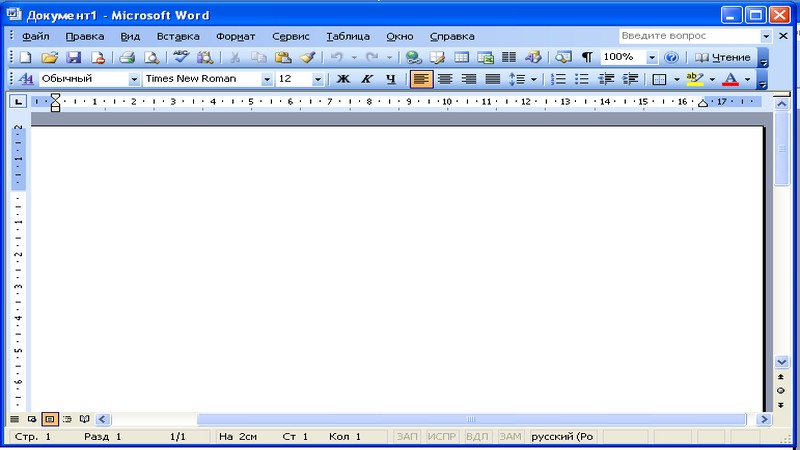Open the Document Map icon
Viewport: 800px width, 450px height.
[563, 57]
